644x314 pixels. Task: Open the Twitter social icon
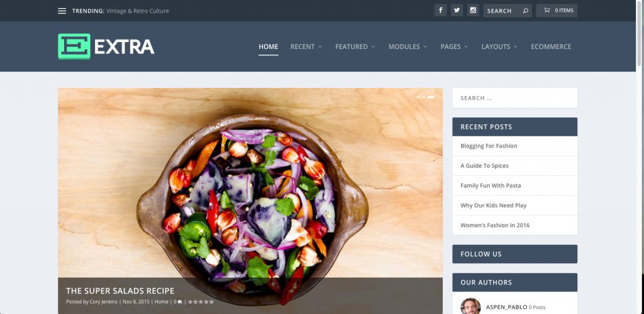point(457,11)
